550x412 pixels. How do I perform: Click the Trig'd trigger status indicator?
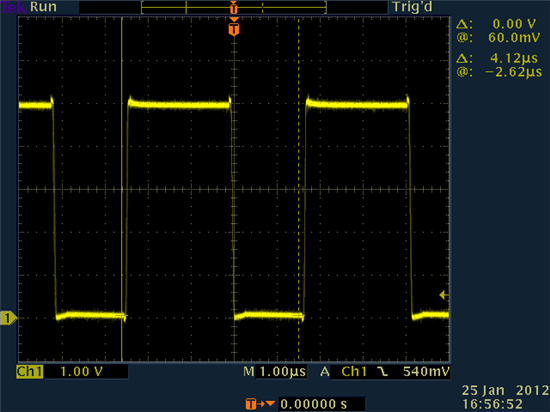[412, 7]
